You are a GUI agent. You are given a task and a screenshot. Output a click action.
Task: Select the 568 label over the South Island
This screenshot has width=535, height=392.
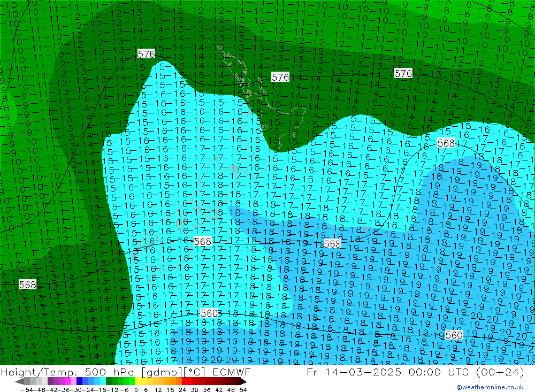pos(203,241)
